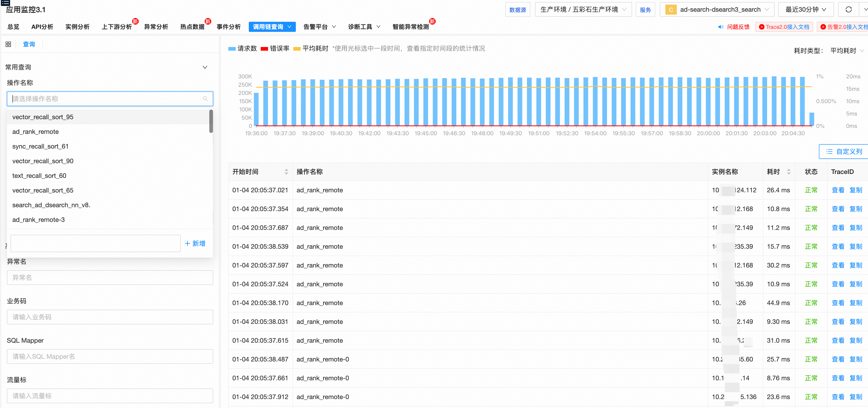Click the dropdown list scrollbar
The image size is (868, 408).
pyautogui.click(x=211, y=121)
